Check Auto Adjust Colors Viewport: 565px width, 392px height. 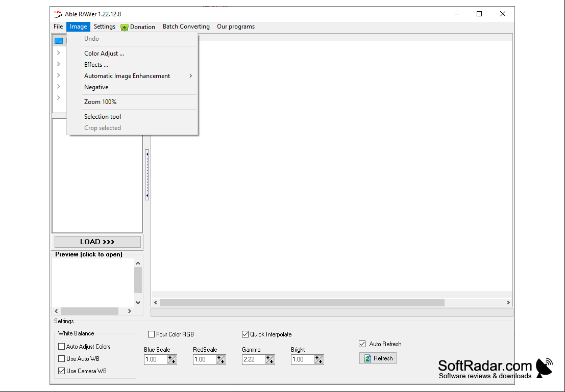[62, 347]
